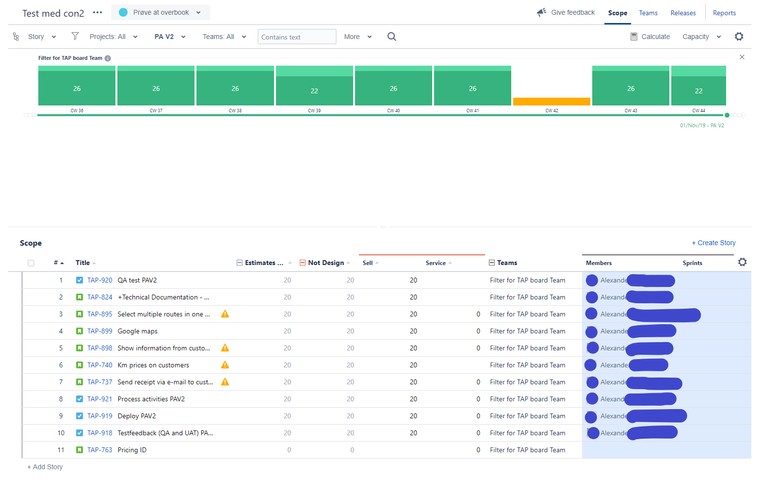Collapse the Teams column group
Screen dimensions: 762x483
click(x=492, y=263)
